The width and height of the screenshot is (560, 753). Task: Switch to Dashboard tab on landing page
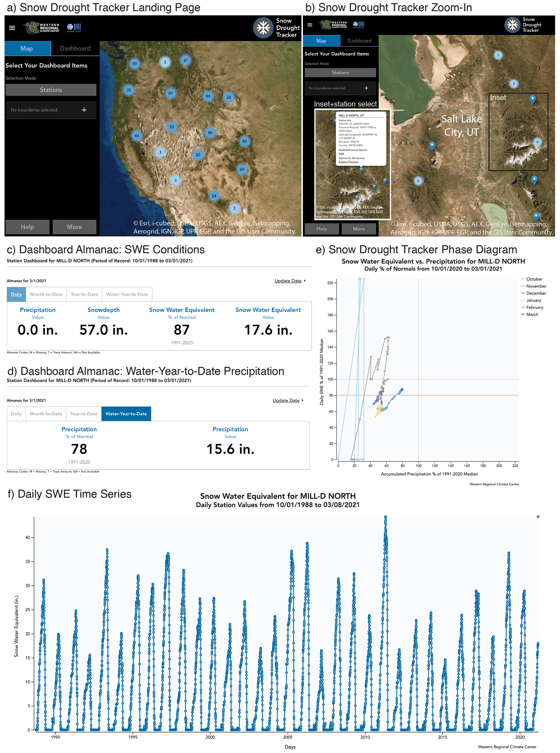pyautogui.click(x=75, y=49)
